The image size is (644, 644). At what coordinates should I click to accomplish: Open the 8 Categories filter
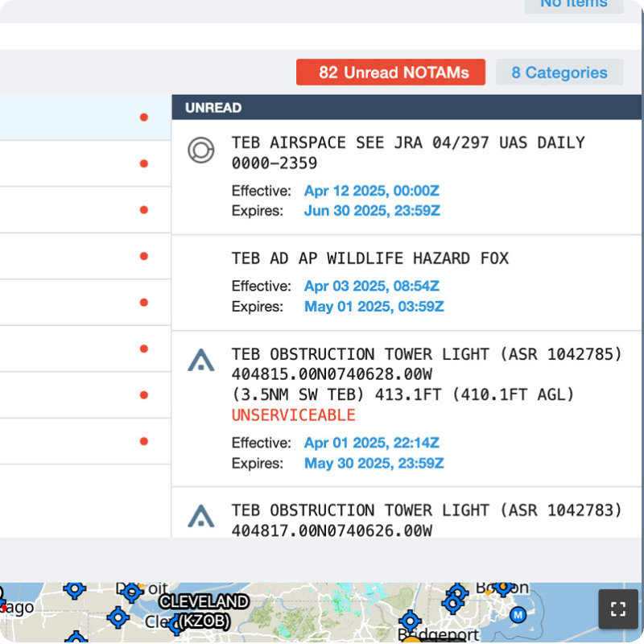coord(559,72)
